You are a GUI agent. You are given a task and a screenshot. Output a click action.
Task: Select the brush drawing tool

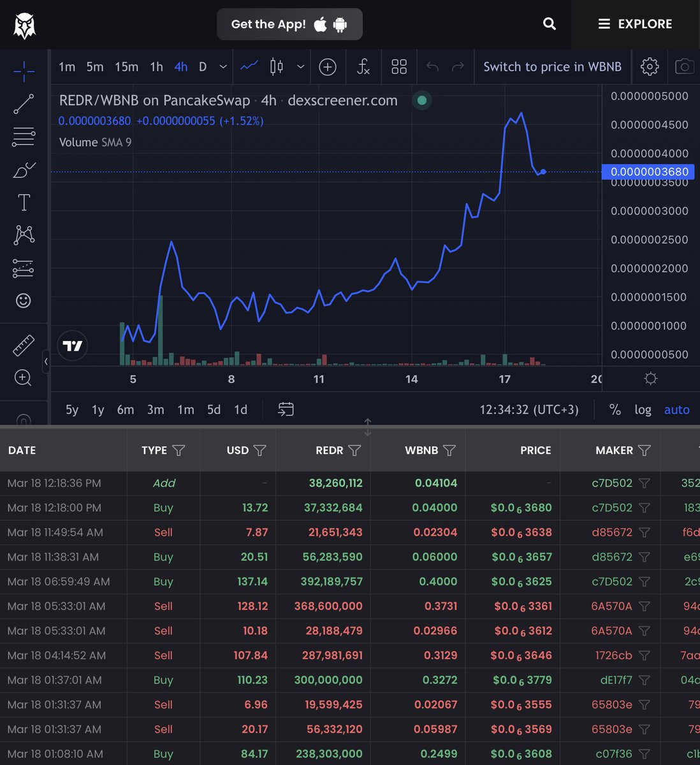coord(24,170)
